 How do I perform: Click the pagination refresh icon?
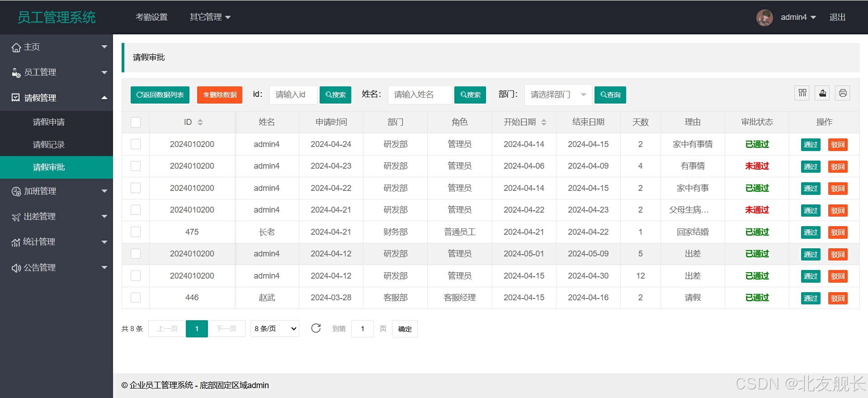(316, 328)
